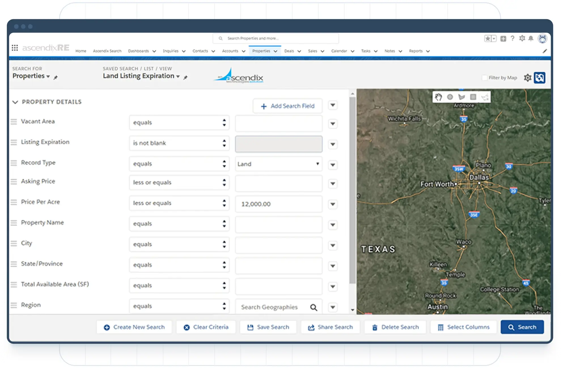561x392 pixels.
Task: Click Clear Criteria button
Action: pyautogui.click(x=206, y=327)
